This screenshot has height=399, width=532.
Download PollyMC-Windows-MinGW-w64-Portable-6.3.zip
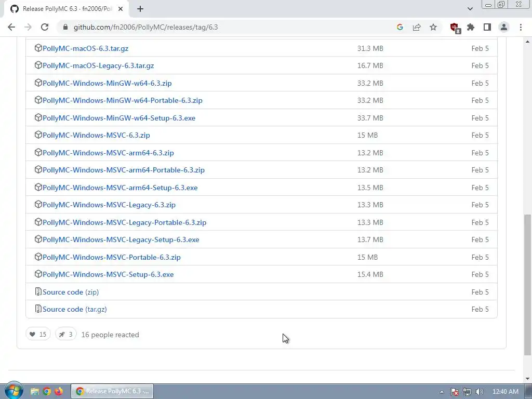pyautogui.click(x=122, y=100)
